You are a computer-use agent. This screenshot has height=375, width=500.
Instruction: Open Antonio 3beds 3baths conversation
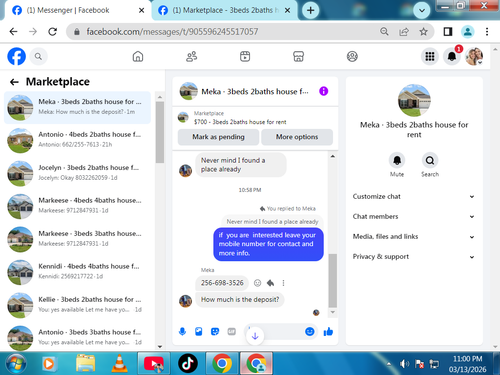tap(77, 338)
